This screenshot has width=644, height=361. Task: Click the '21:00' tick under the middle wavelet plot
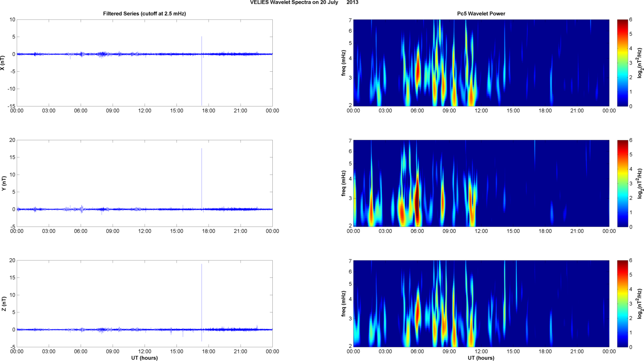coord(577,231)
